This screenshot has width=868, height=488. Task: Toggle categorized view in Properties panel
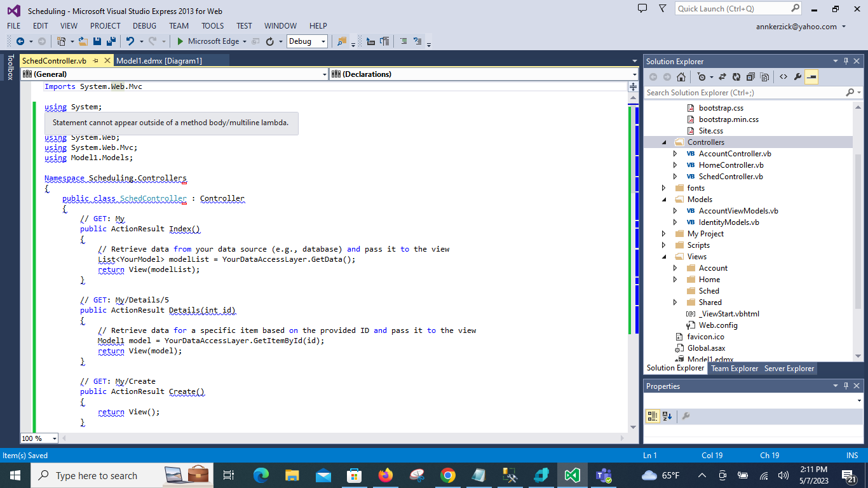[x=652, y=416]
